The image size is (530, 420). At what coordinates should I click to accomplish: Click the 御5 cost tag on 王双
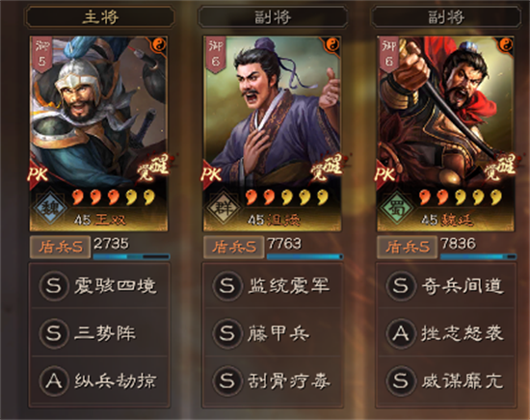coord(41,54)
